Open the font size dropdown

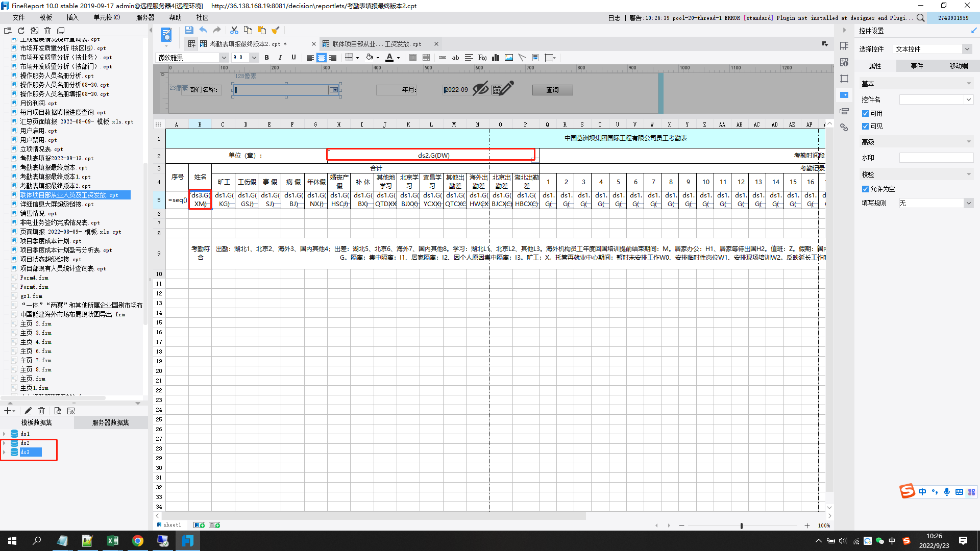coord(254,58)
